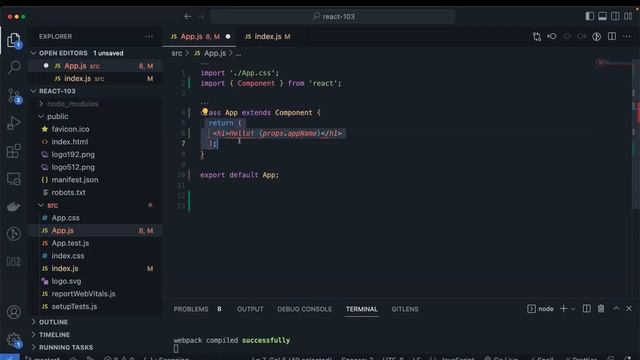The width and height of the screenshot is (640, 360).
Task: Collapse the OPEN EDITORS section
Action: [x=96, y=53]
